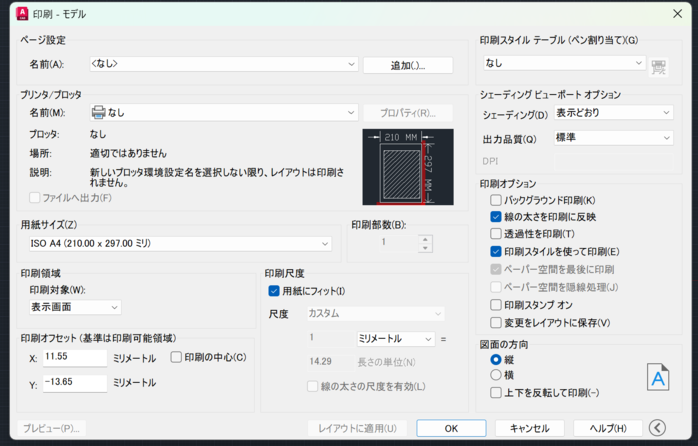Open 印刷対象(W) 表示画面 dropdown

(x=75, y=307)
